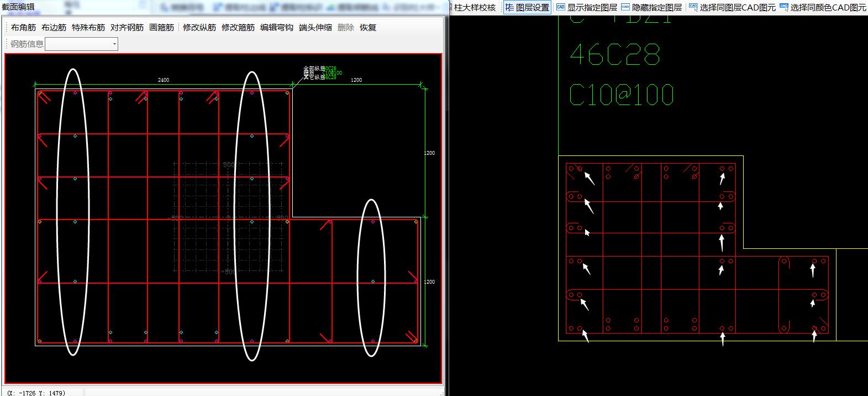Click the 选择同颜色CAD图元 icon
The image size is (868, 396).
click(x=783, y=7)
